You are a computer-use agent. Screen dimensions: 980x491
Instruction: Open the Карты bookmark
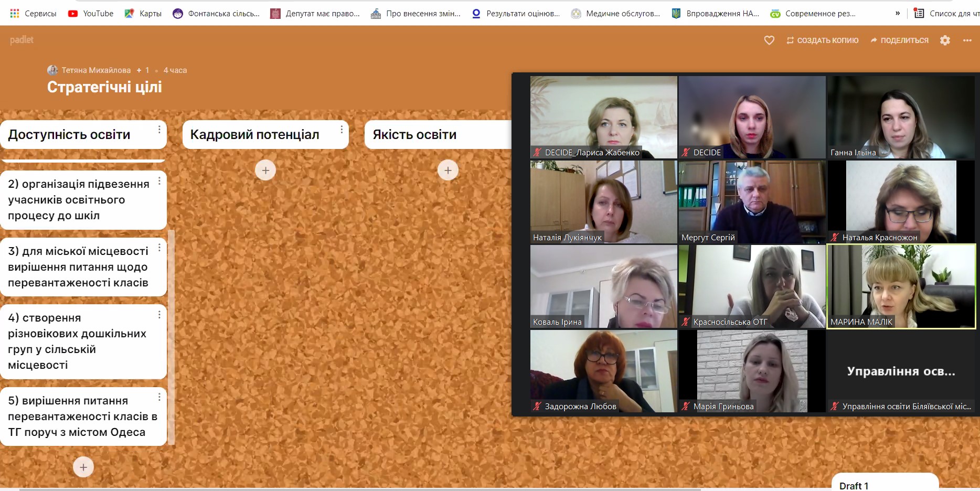pyautogui.click(x=143, y=14)
